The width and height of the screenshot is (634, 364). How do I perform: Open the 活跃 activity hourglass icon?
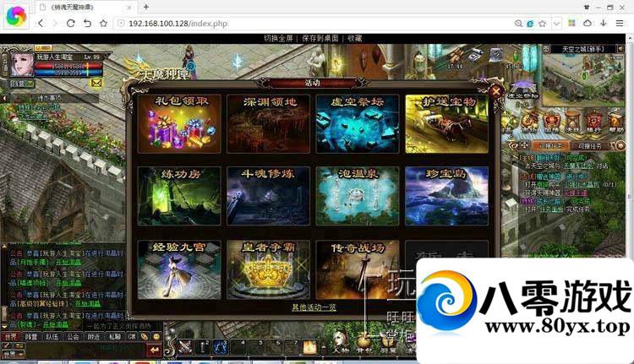pyautogui.click(x=572, y=122)
